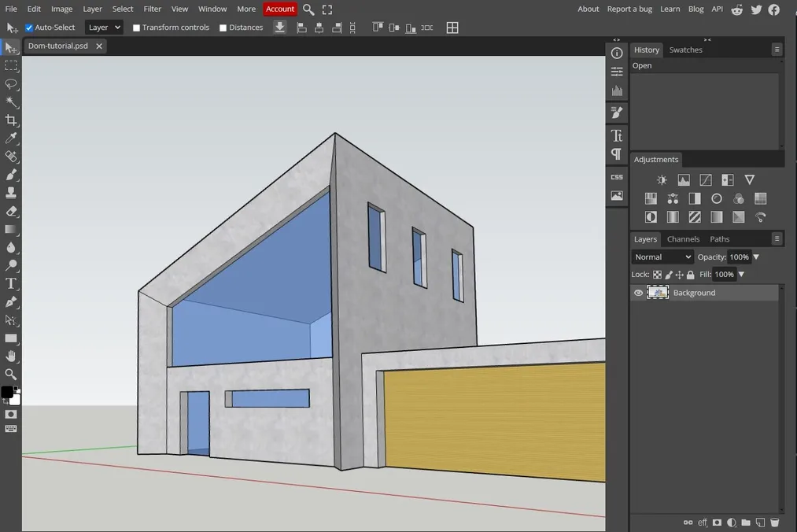Open the Brightness/Contrast adjustment
797x532 pixels.
(662, 179)
